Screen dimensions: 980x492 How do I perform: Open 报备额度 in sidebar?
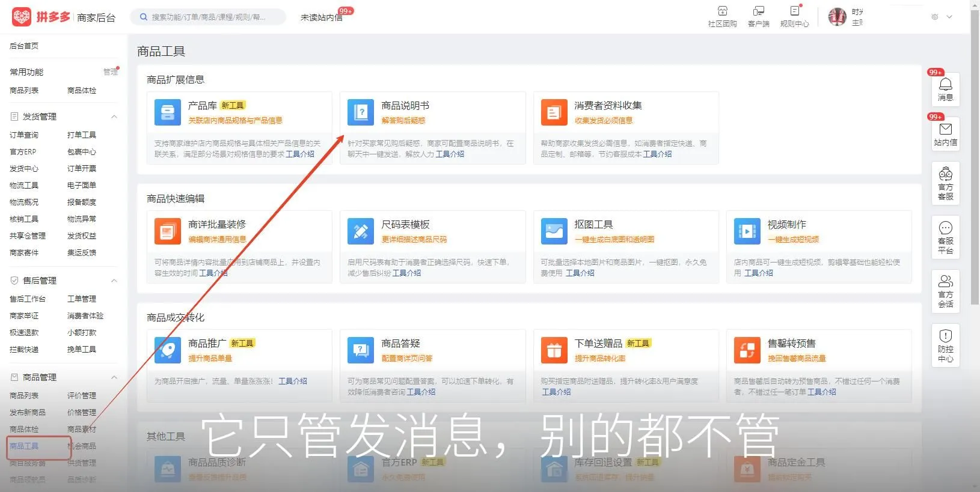tap(82, 202)
